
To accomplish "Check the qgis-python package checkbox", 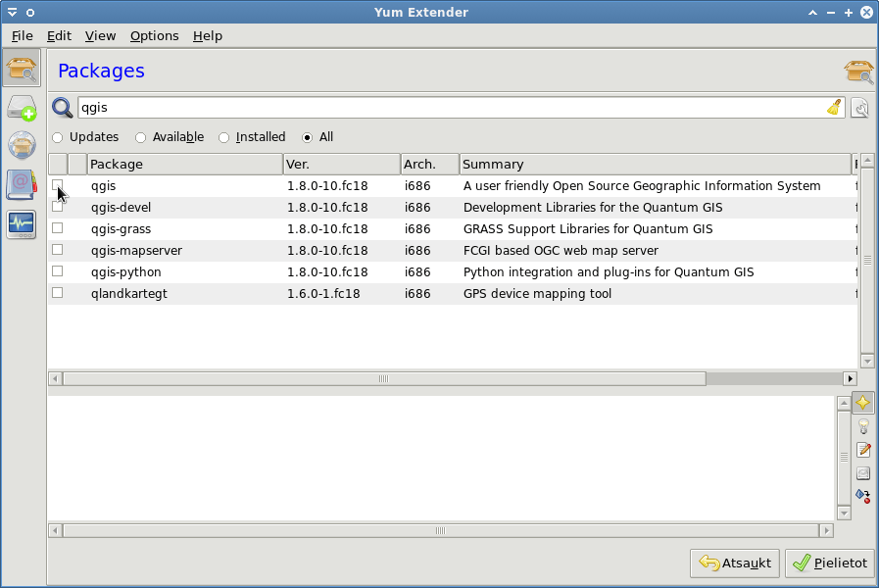I will point(57,271).
